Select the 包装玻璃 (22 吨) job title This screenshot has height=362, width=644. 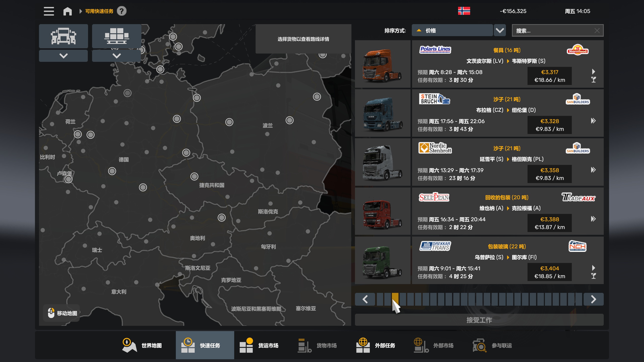pyautogui.click(x=507, y=246)
